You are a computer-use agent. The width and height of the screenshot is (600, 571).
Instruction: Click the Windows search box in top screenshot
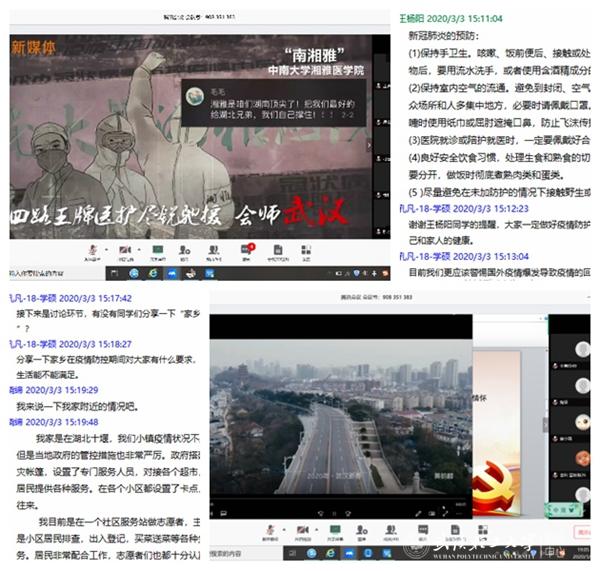pos(57,273)
